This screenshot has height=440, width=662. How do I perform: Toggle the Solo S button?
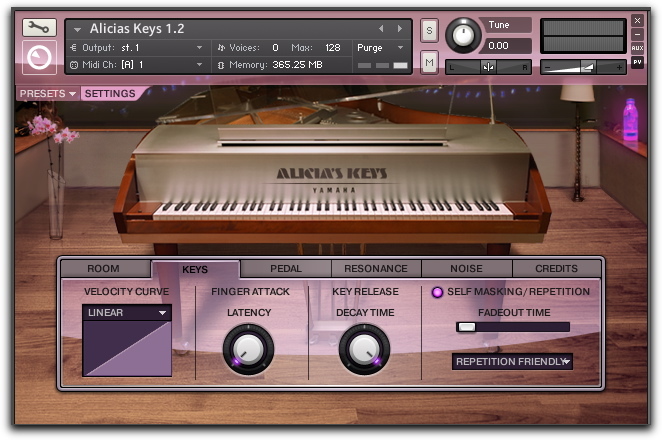(429, 30)
